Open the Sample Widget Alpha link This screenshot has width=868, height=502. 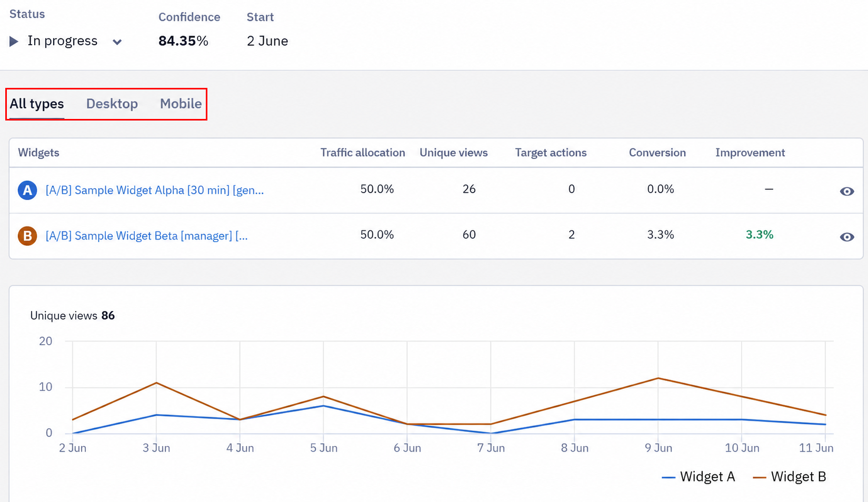155,190
